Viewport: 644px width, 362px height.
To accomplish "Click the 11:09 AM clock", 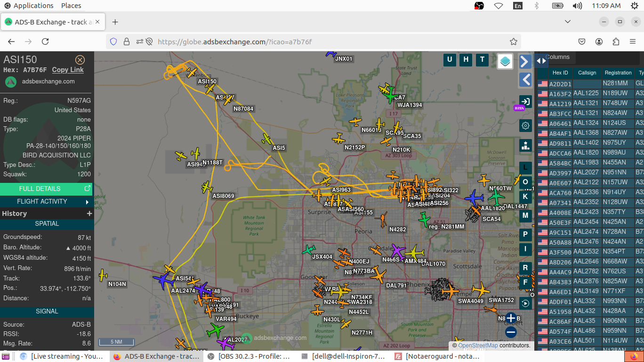I will coord(606,6).
